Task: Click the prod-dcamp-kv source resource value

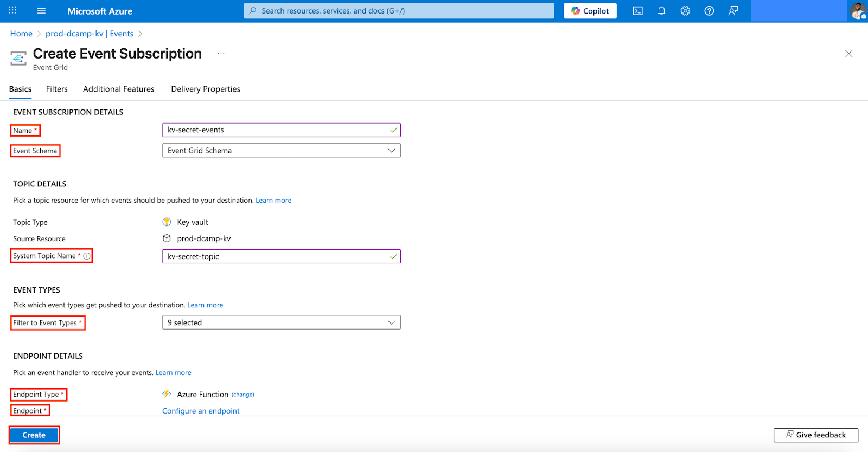Action: point(204,238)
